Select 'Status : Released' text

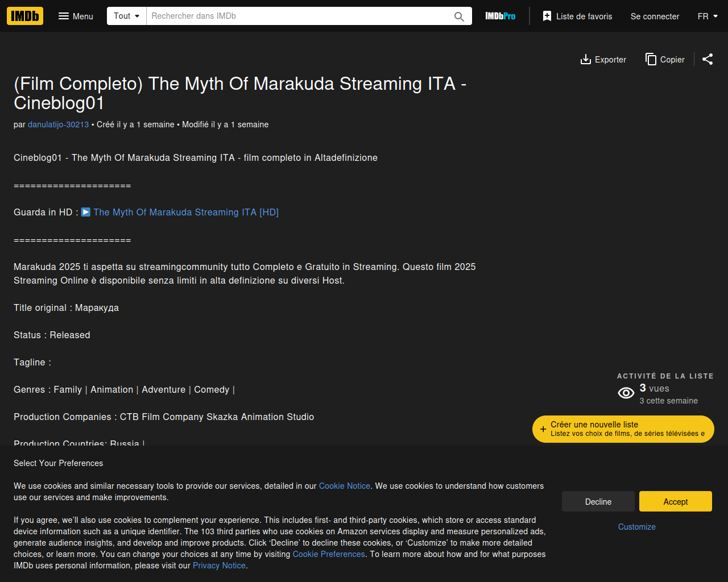point(52,335)
